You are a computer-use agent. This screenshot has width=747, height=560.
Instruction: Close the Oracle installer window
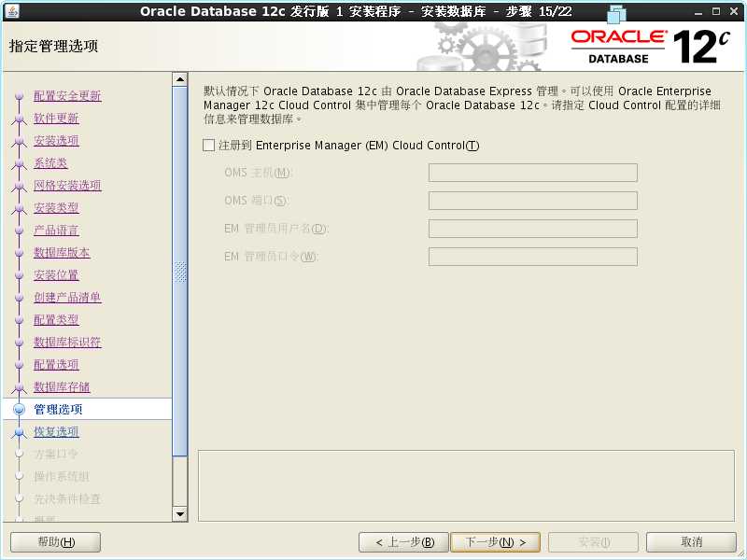[734, 11]
